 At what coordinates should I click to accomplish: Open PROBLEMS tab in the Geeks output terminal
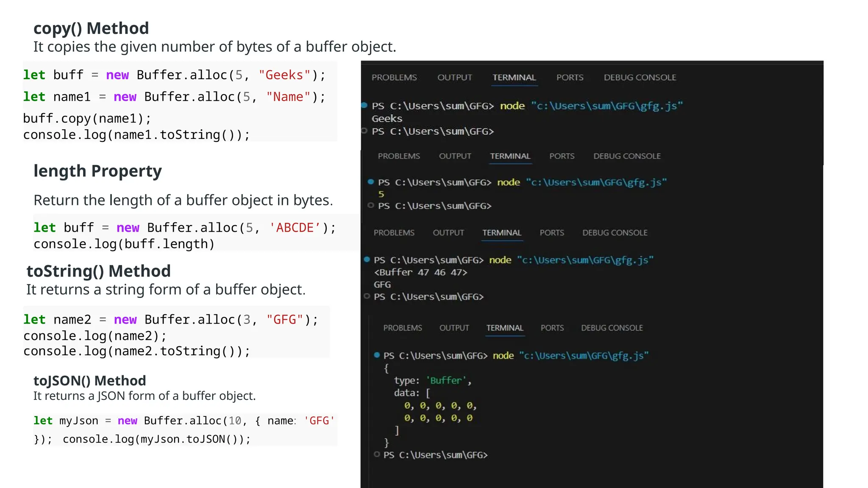pyautogui.click(x=394, y=78)
